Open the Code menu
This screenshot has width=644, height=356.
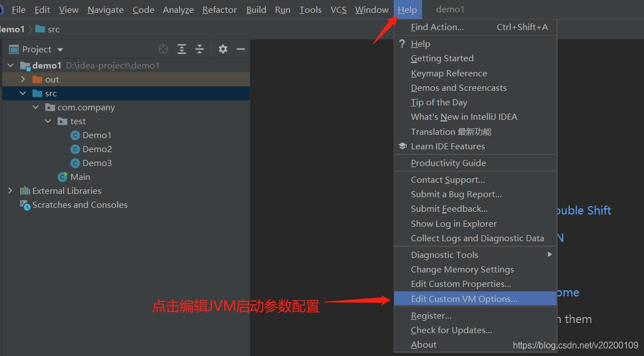[x=143, y=9]
